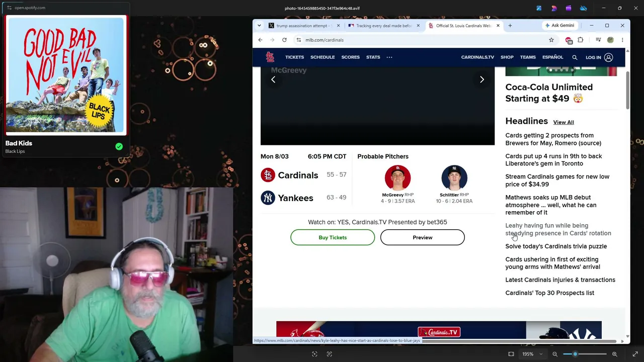View site information icon in address bar
The height and width of the screenshot is (362, 644).
(299, 40)
